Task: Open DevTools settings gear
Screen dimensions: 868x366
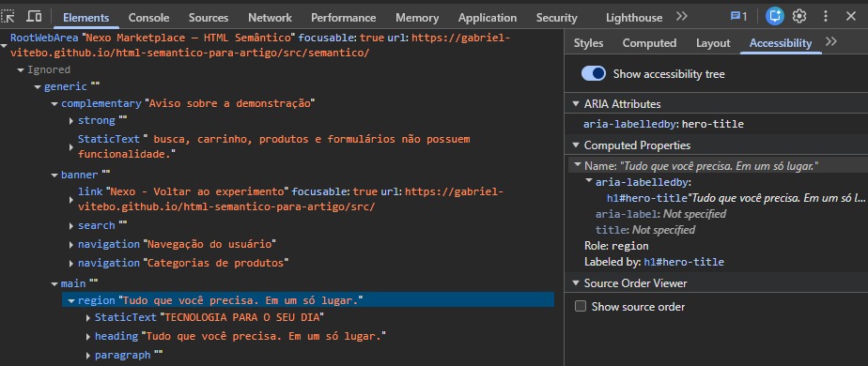Action: point(799,17)
